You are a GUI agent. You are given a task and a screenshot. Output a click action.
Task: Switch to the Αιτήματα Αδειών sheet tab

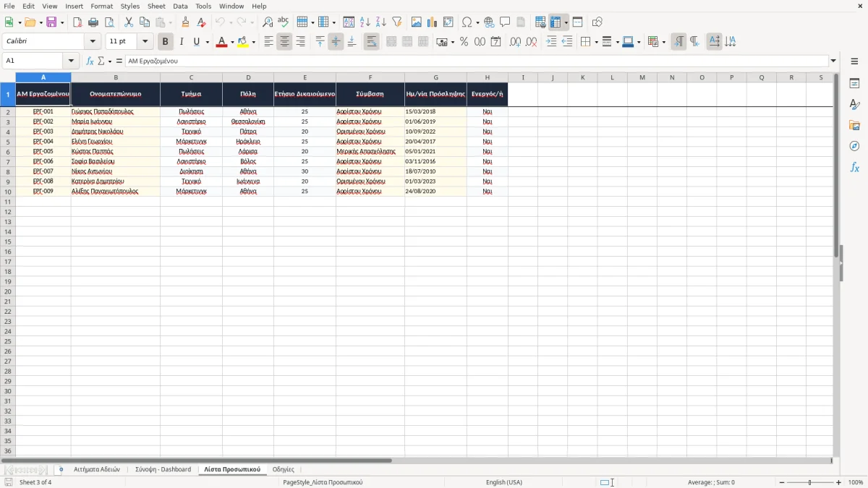click(x=97, y=470)
